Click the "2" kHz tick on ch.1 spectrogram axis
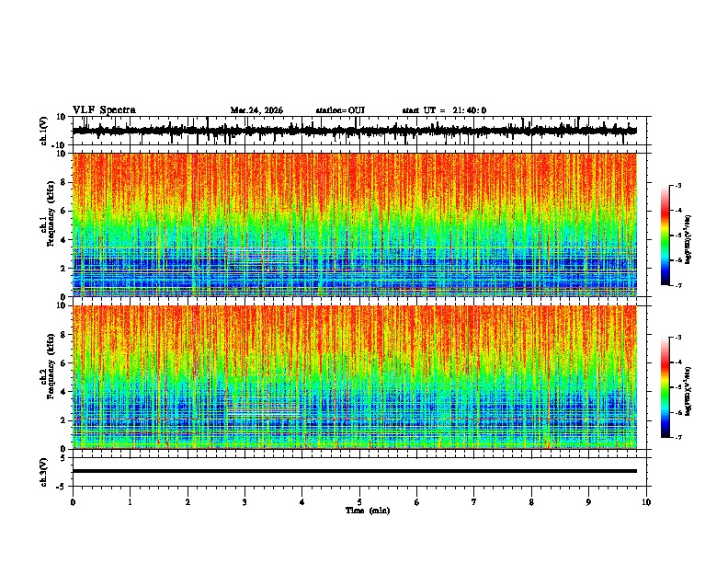The image size is (728, 563). coord(64,268)
